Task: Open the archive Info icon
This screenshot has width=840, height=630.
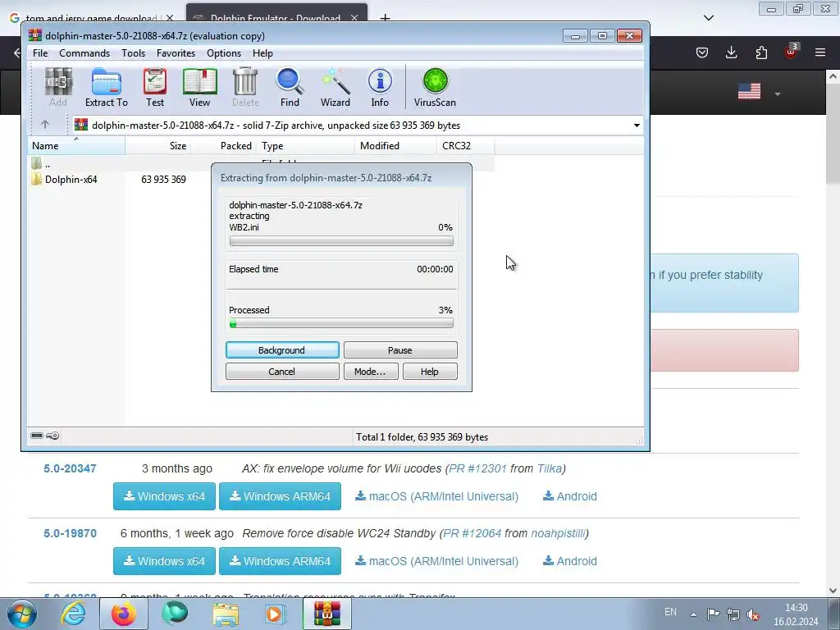Action: (x=380, y=88)
